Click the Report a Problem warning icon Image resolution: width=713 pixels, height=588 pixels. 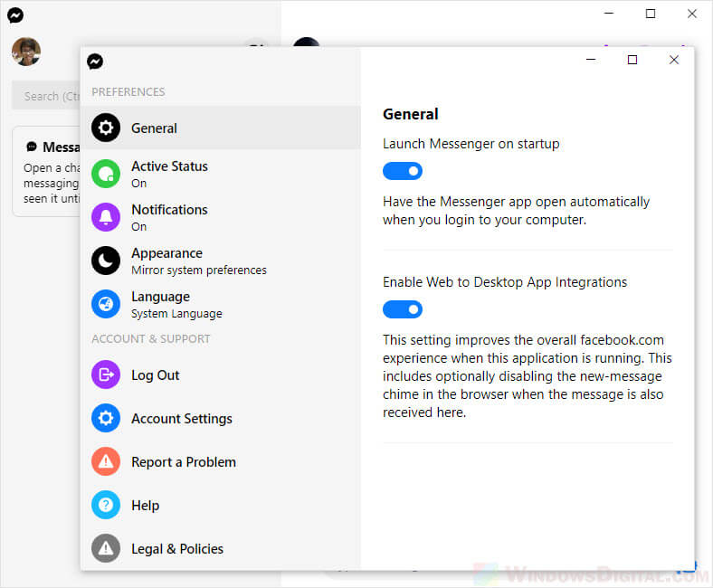click(x=106, y=461)
